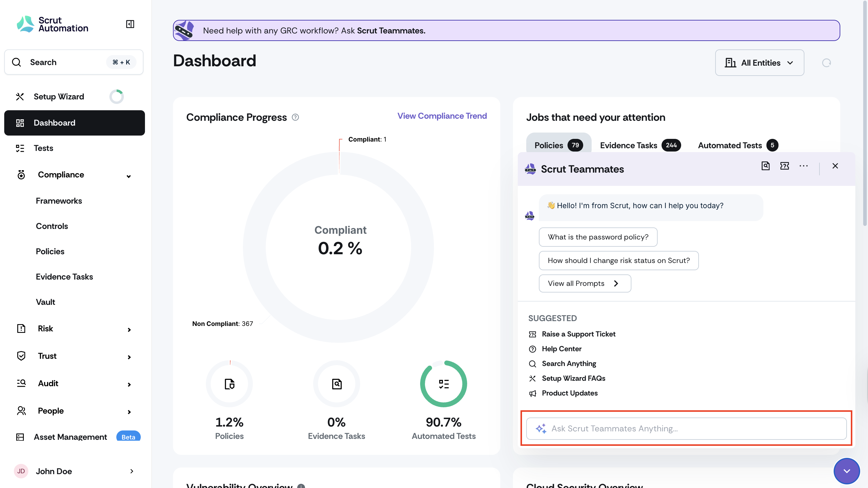Viewport: 868px width, 488px height.
Task: Click the purple chevron-down floating button
Action: click(x=846, y=471)
